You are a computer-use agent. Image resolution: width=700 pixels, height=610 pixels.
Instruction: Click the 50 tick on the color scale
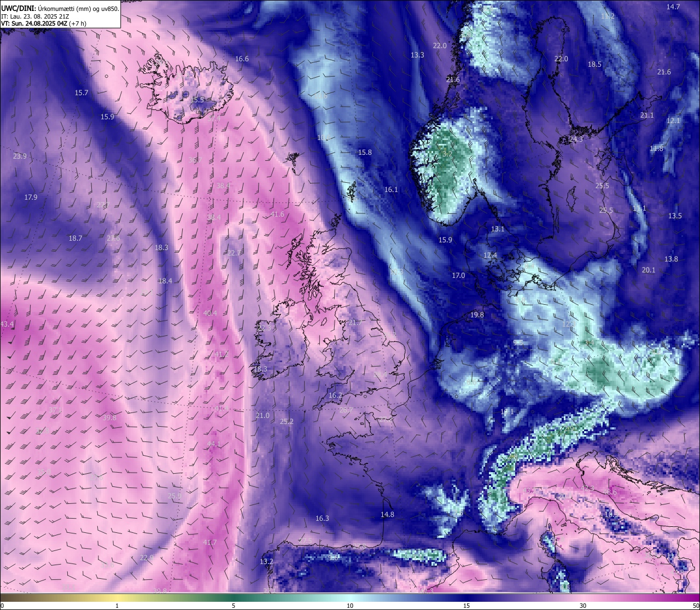[696, 606]
